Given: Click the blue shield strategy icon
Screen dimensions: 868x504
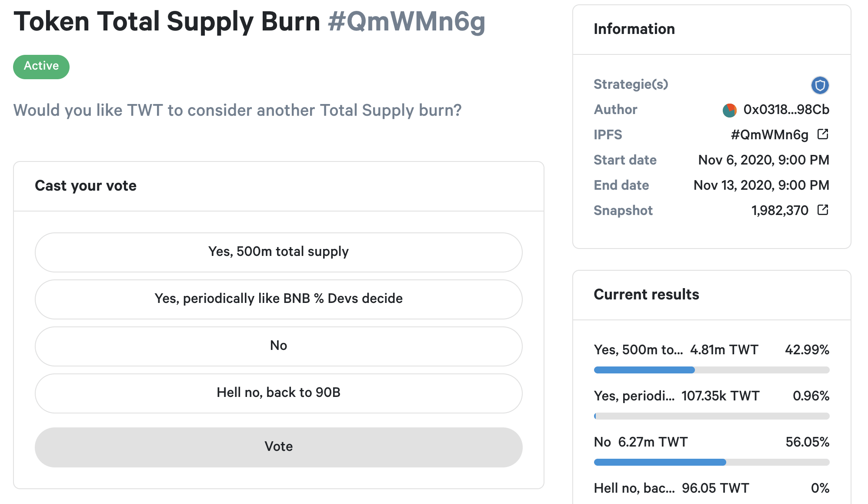Looking at the screenshot, I should click(820, 85).
